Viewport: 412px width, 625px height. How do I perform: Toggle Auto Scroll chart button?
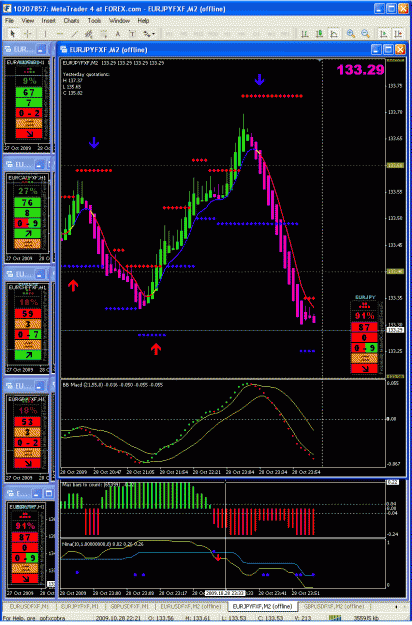tap(383, 34)
